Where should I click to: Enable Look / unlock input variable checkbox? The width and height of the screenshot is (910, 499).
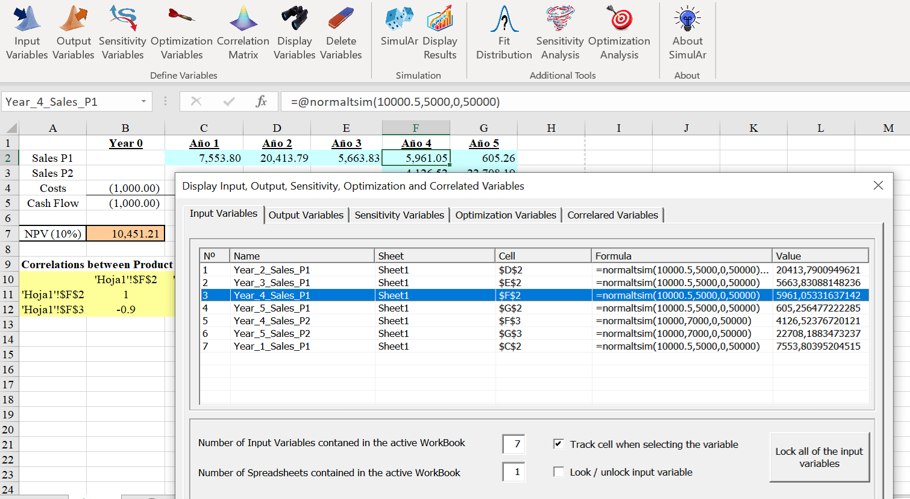[x=558, y=472]
